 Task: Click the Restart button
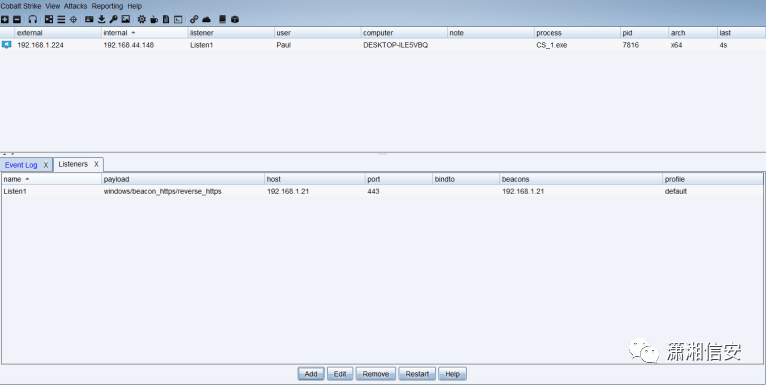click(417, 374)
